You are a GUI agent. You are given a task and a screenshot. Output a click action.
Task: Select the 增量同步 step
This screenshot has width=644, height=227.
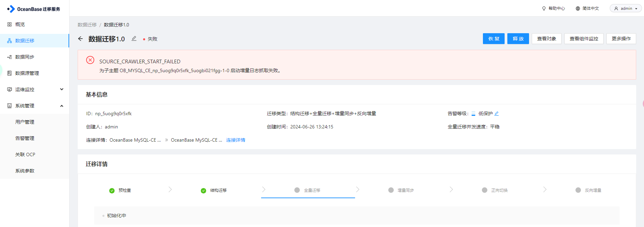(406, 190)
